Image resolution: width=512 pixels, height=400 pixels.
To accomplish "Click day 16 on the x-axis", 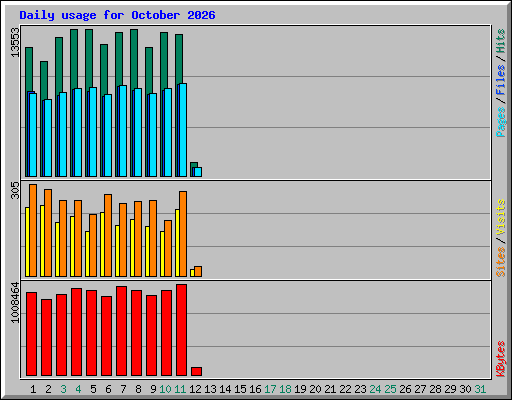I will coord(255,389).
